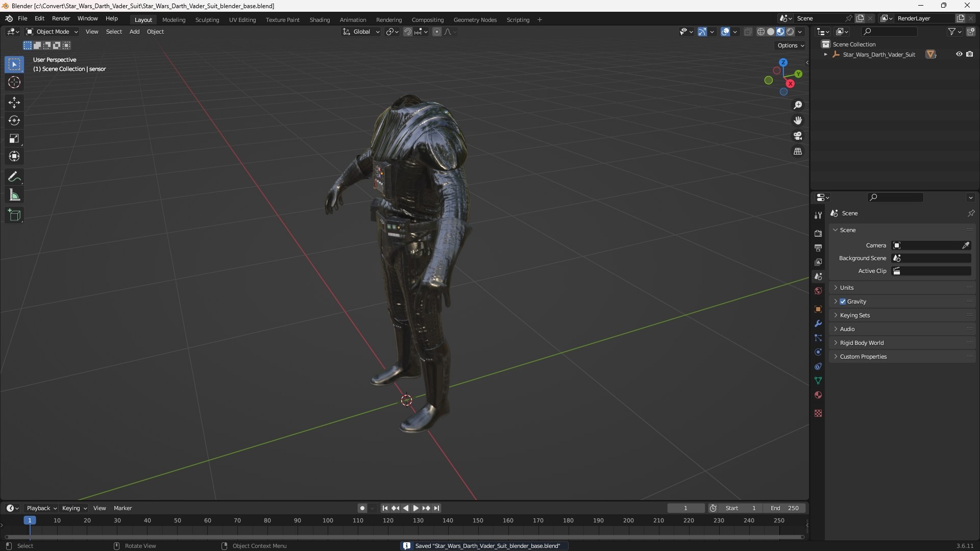Image resolution: width=980 pixels, height=551 pixels.
Task: Switch perspective/orthographic with the grid icon
Action: point(798,152)
